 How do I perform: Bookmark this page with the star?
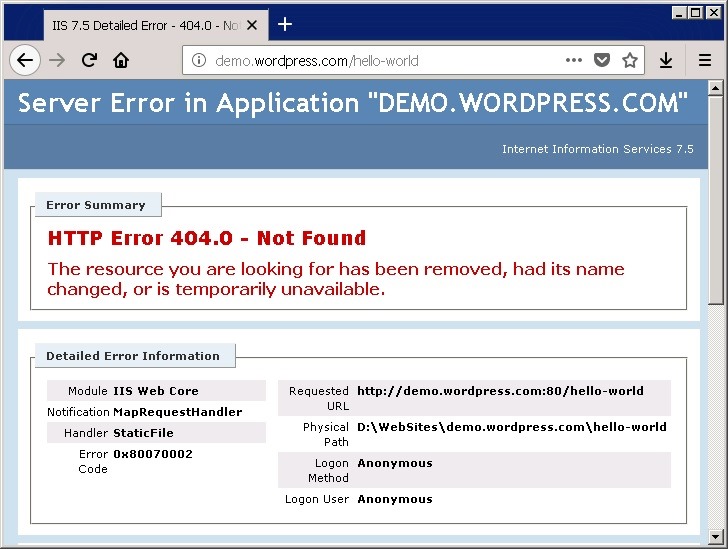(x=630, y=60)
